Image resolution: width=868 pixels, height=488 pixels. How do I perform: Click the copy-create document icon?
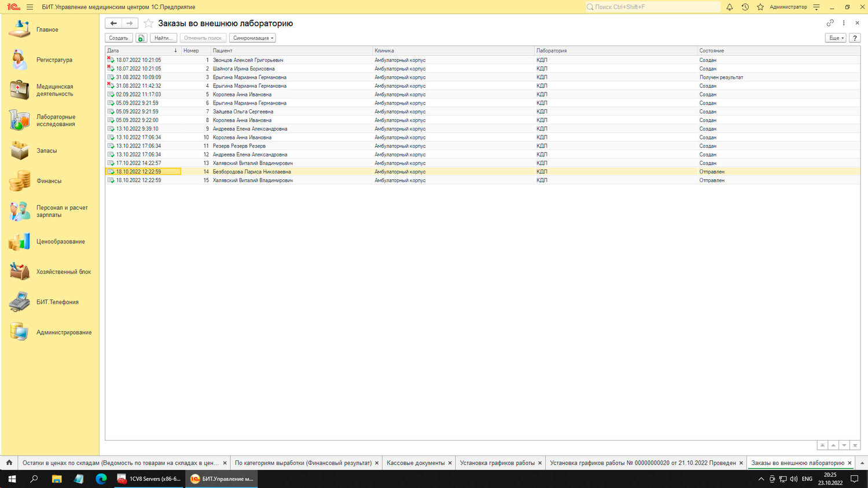tap(141, 38)
